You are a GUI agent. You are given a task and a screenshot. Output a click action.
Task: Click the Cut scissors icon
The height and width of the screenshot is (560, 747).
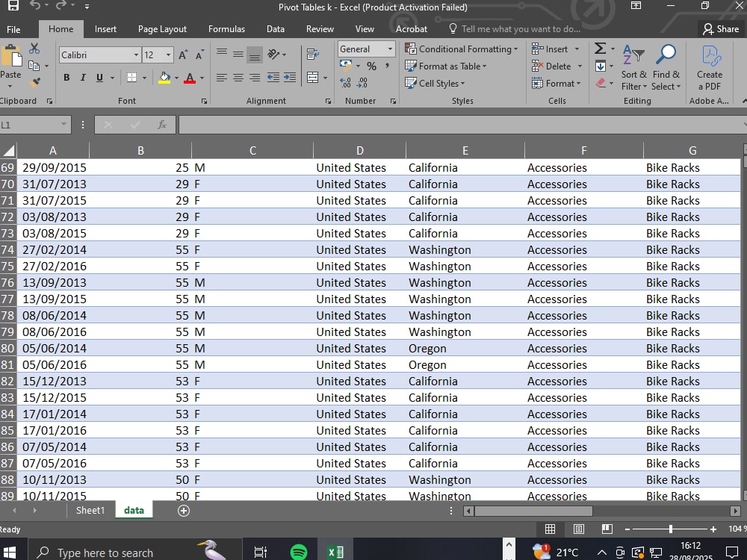34,49
